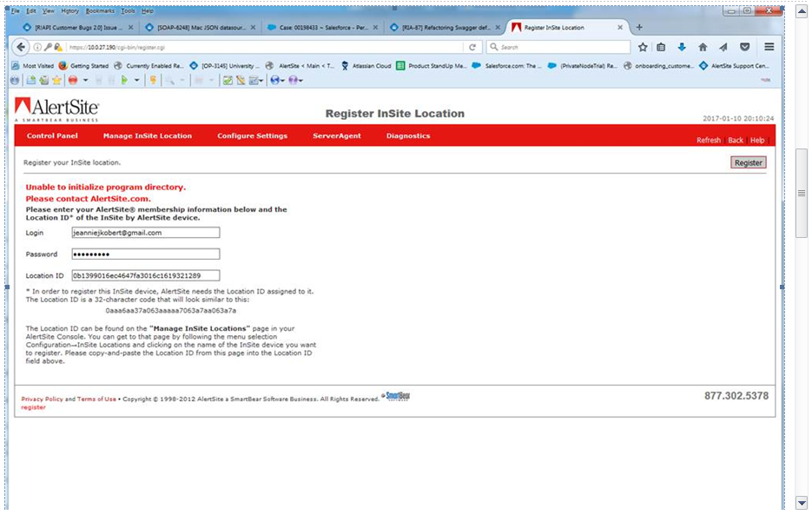The height and width of the screenshot is (515, 812).
Task: Click the URL address bar
Action: (x=264, y=47)
